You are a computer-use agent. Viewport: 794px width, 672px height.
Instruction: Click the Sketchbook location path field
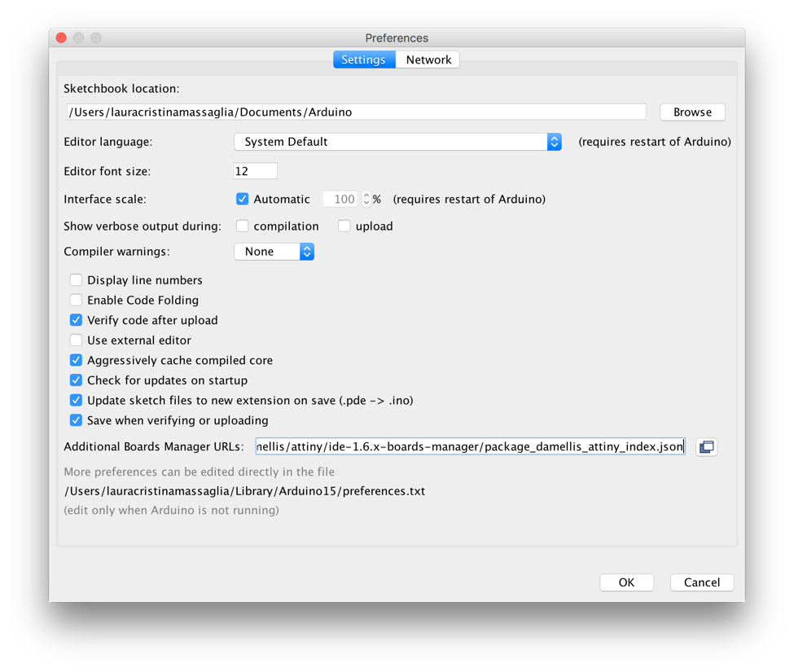click(x=356, y=112)
